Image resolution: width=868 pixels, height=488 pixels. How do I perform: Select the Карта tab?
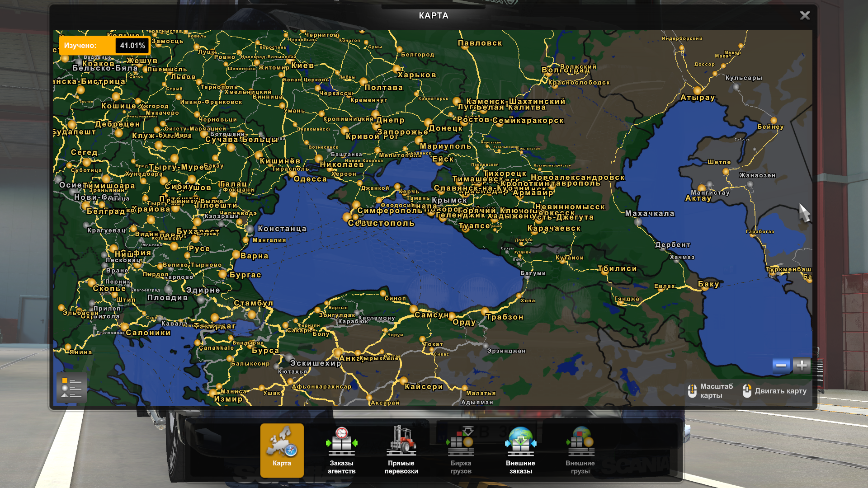point(282,450)
